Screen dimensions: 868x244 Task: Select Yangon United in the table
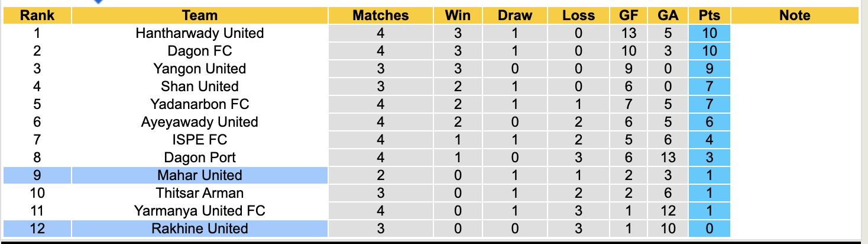(199, 69)
